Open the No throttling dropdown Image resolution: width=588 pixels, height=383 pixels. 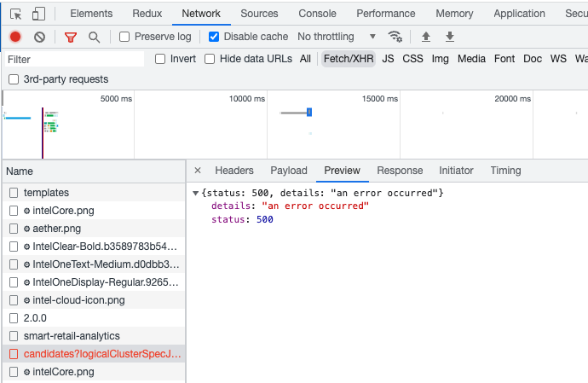(337, 37)
